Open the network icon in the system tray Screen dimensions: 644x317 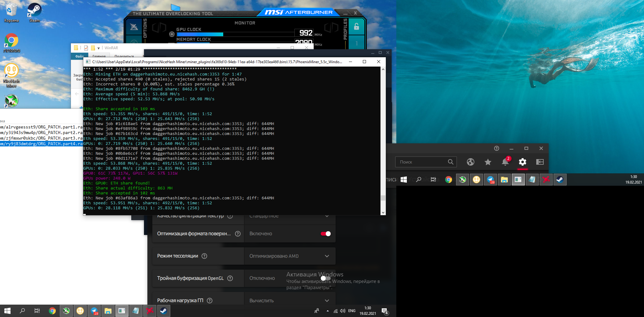(335, 311)
